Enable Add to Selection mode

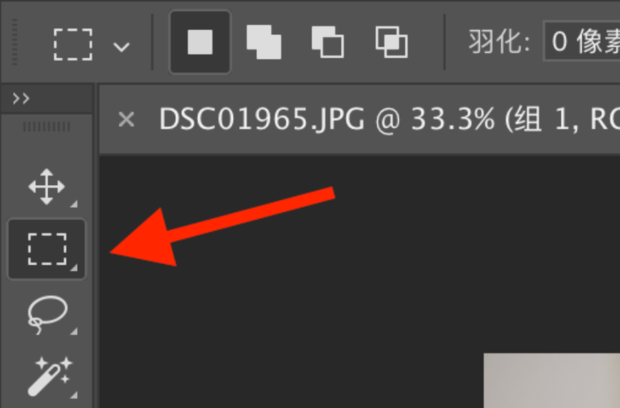264,42
